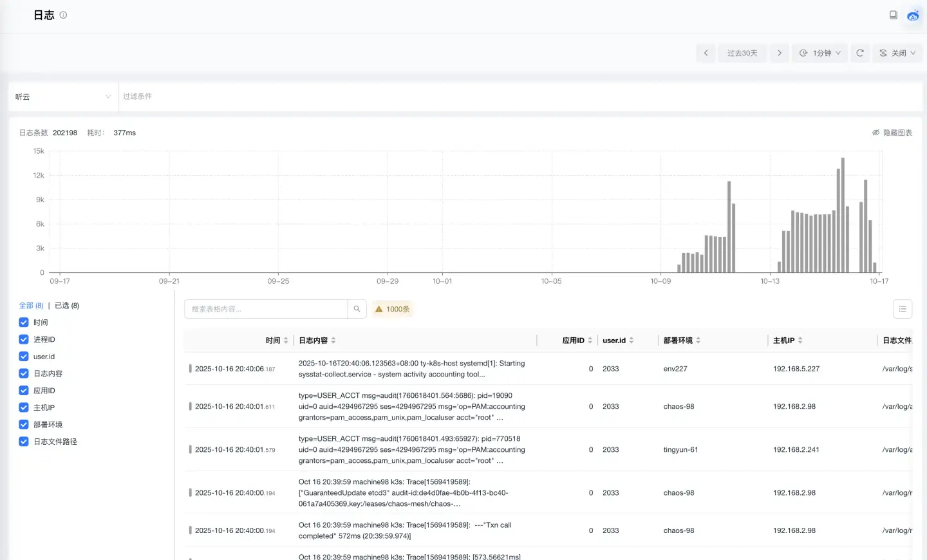This screenshot has width=927, height=560.
Task: Open the assistant avatar icon at top right
Action: tap(913, 15)
